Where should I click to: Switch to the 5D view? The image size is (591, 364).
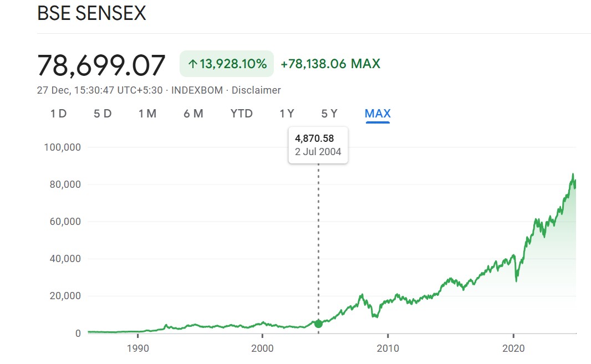(102, 113)
